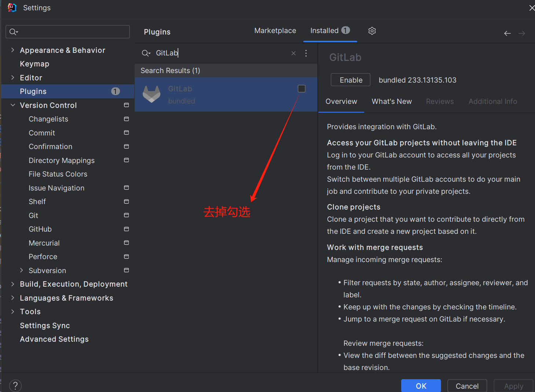Click project-level icon beside Commit
The image size is (535, 392).
[127, 133]
